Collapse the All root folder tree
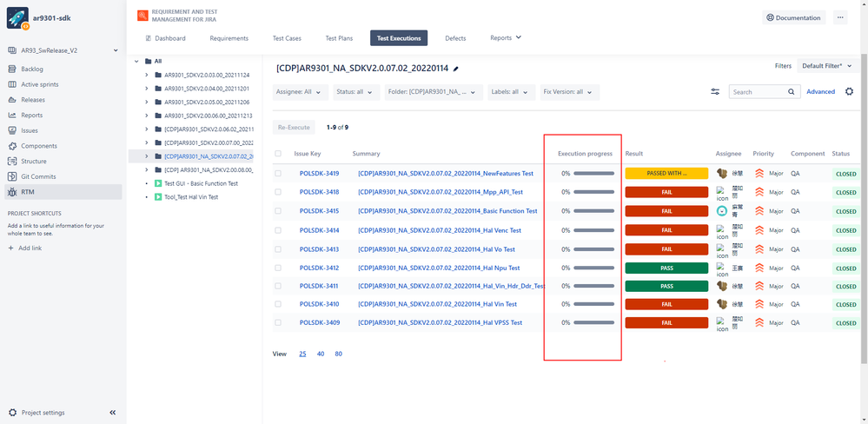 coord(136,62)
